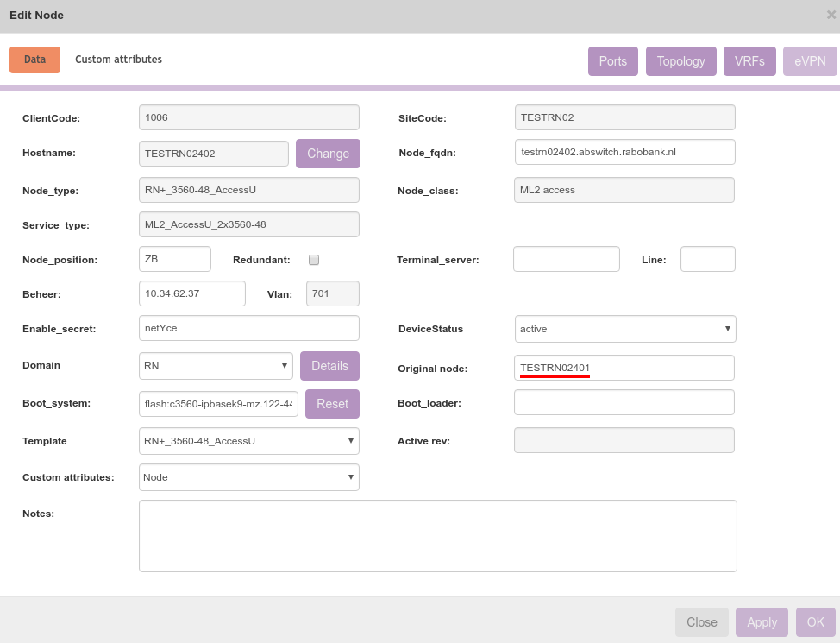Close the Edit Node dialog with X

tap(831, 15)
